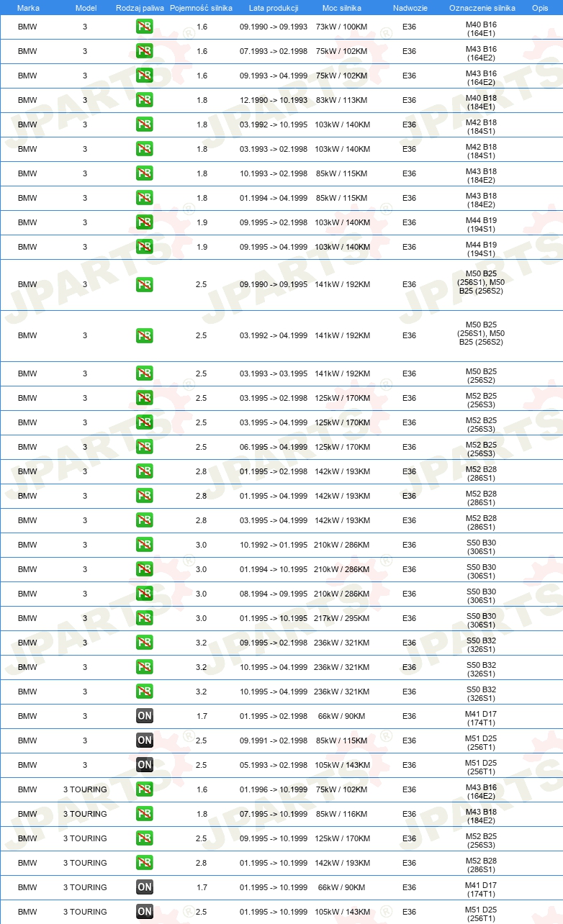Viewport: 563px width, 924px height.
Task: Click production years 12.1990 -> 10.1993
Action: pyautogui.click(x=274, y=101)
